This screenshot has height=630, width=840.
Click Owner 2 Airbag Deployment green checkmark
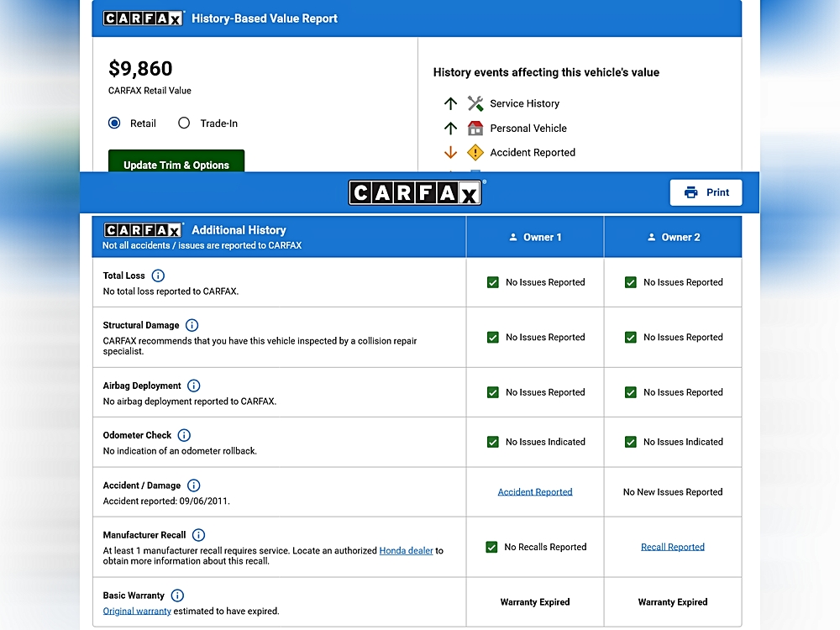click(631, 392)
